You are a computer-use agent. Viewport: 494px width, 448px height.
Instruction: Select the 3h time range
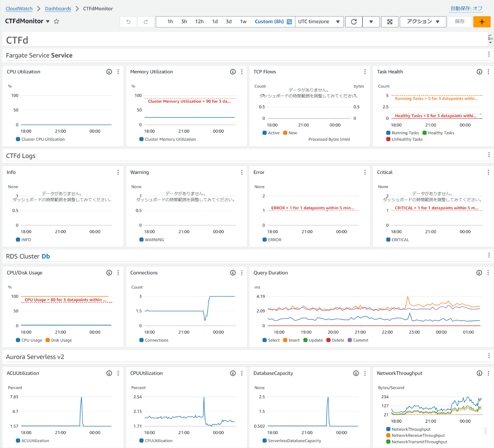(184, 22)
